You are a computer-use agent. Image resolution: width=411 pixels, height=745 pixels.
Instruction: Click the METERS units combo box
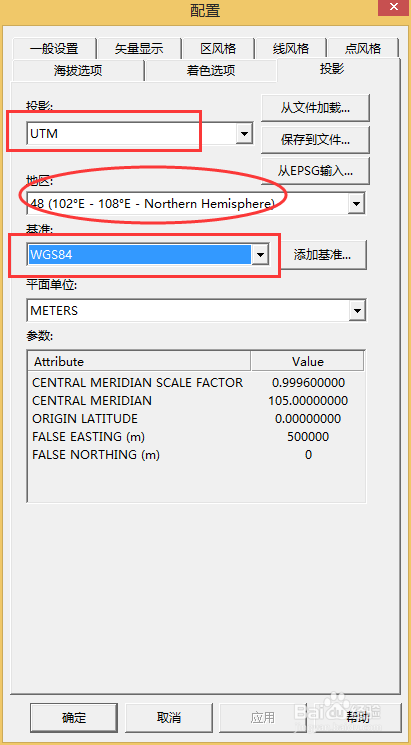(196, 311)
